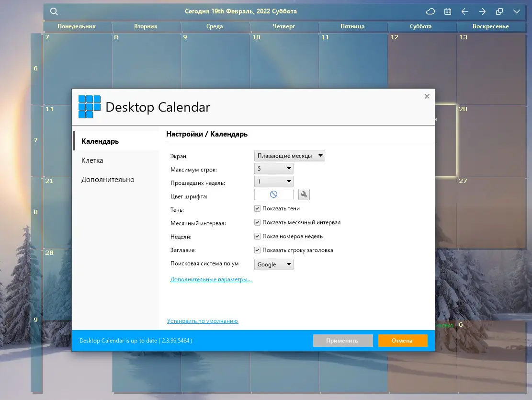The height and width of the screenshot is (400, 532).
Task: Open font color wrench settings button
Action: 304,194
